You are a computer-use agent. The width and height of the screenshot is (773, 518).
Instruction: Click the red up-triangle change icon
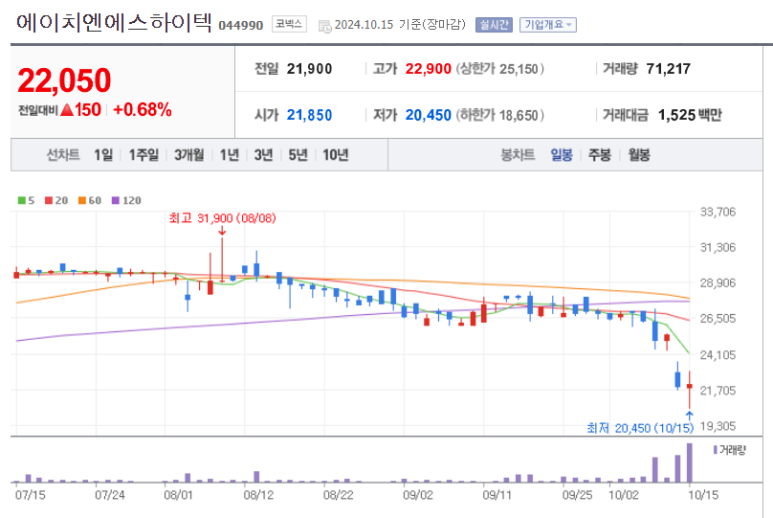pyautogui.click(x=67, y=109)
